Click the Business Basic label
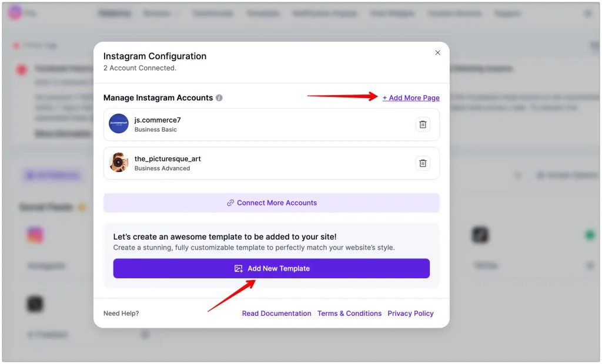This screenshot has height=364, width=602. tap(155, 130)
